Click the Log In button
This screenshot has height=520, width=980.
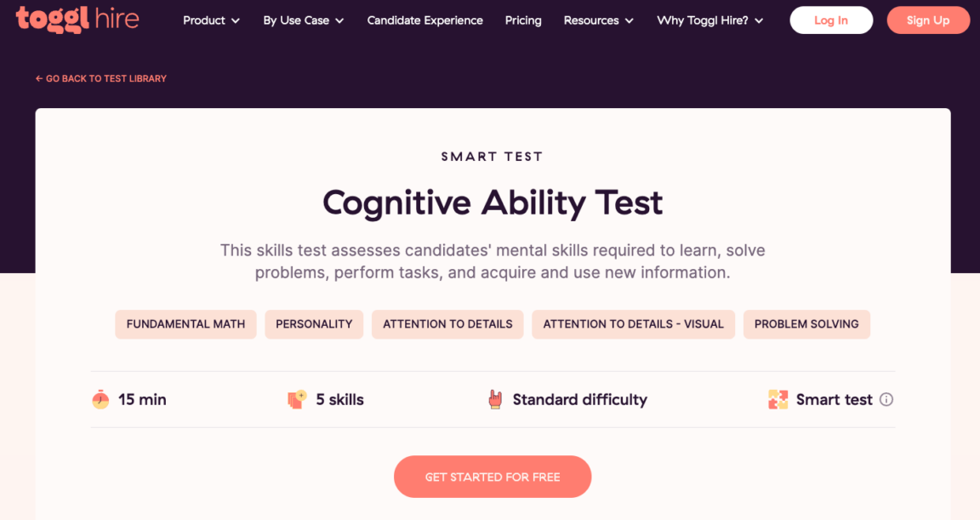coord(831,20)
